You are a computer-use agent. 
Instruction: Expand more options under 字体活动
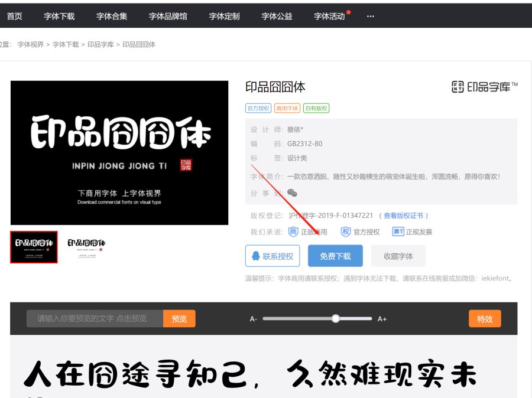click(x=329, y=17)
